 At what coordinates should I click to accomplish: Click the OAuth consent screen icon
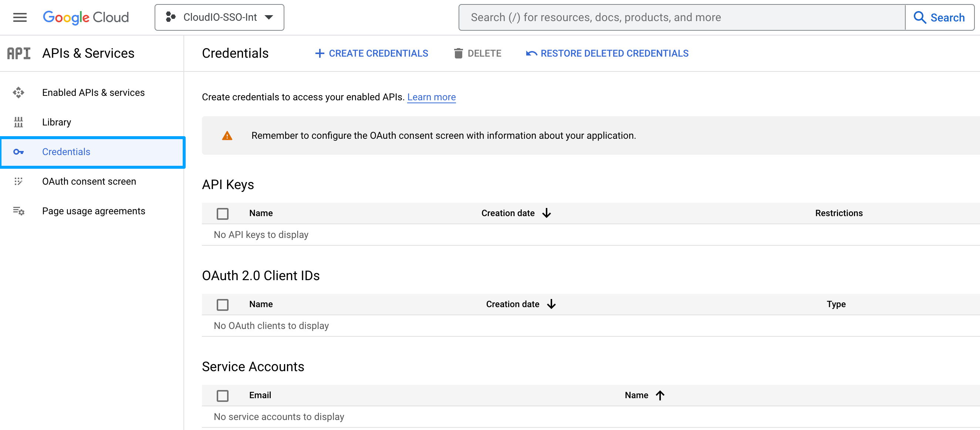coord(18,182)
